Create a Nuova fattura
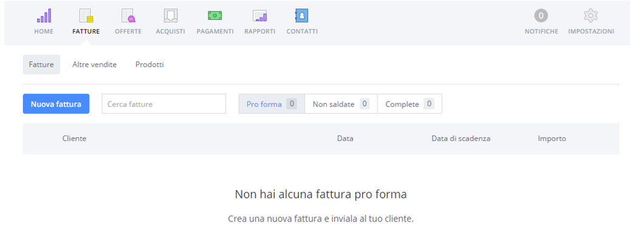This screenshot has width=644, height=236. coord(56,104)
